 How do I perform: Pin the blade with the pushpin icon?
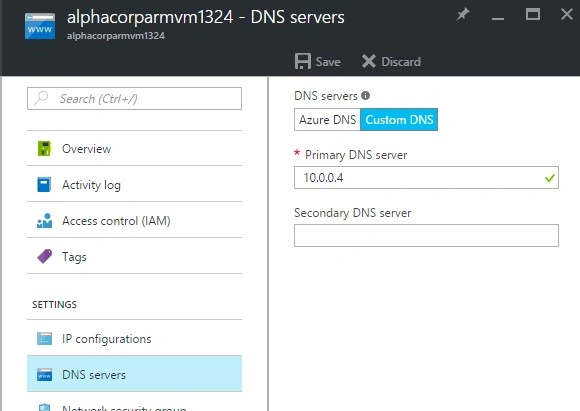463,14
